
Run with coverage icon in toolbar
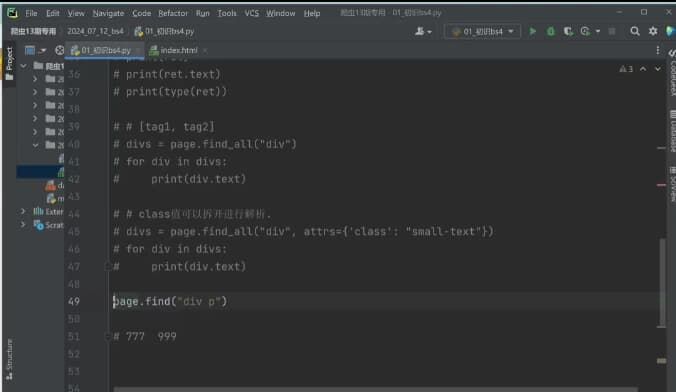[x=568, y=31]
